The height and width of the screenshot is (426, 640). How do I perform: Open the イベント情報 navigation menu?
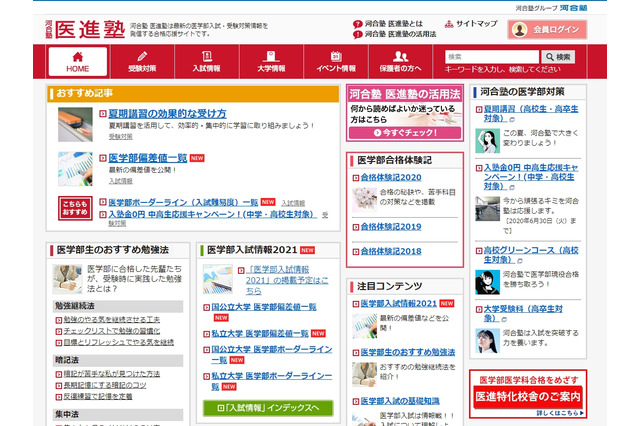pyautogui.click(x=336, y=61)
